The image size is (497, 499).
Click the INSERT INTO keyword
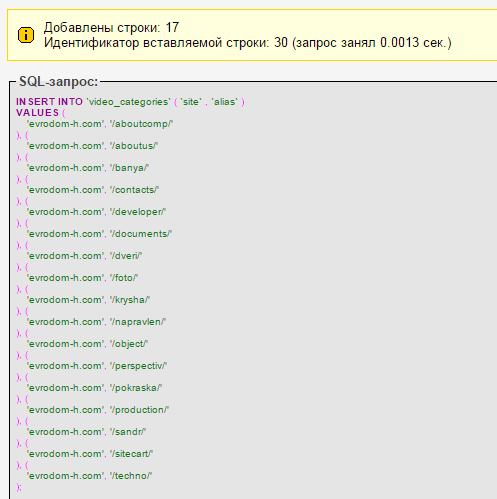tap(49, 102)
